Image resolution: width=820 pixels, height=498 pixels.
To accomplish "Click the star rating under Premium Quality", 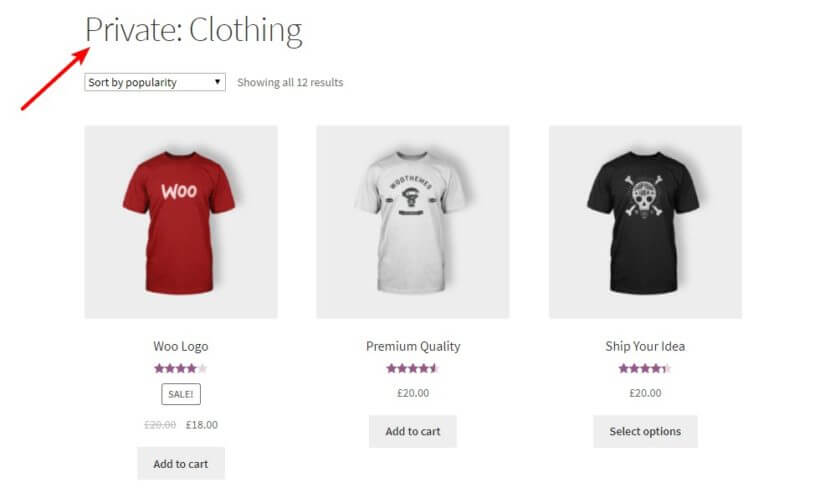I will tap(413, 368).
